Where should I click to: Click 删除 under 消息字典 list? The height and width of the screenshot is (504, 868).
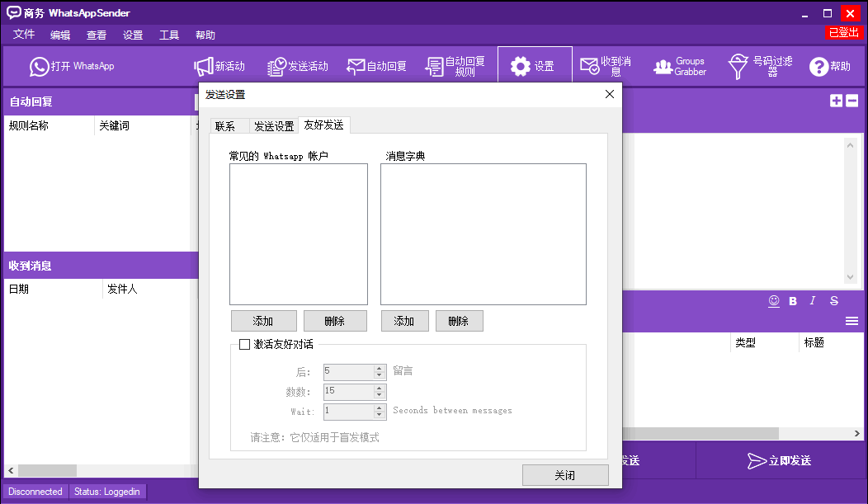(459, 321)
